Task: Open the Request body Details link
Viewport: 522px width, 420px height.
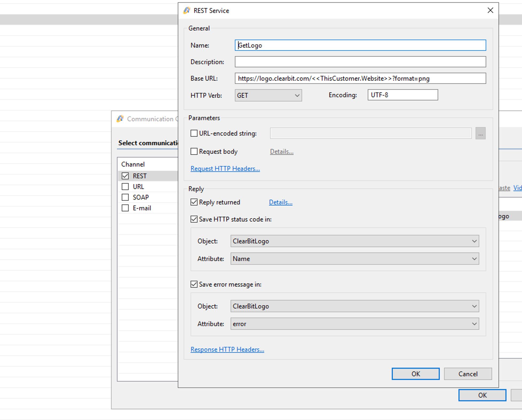Action: tap(282, 151)
